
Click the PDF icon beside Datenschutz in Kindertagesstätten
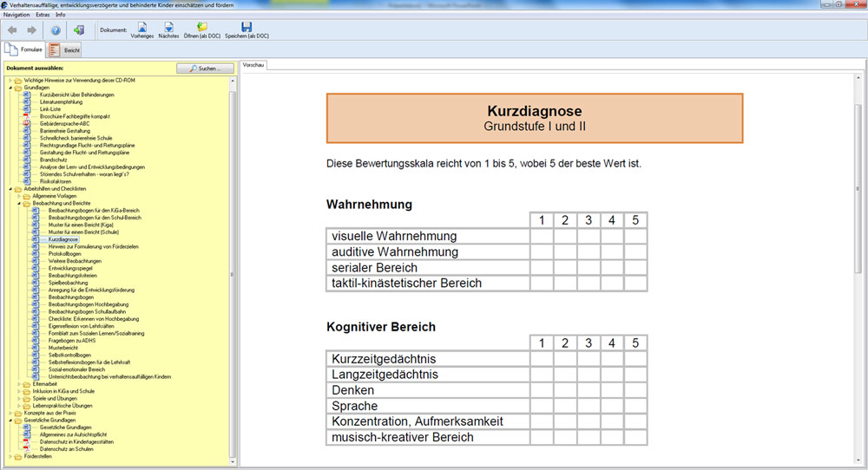[x=27, y=441]
